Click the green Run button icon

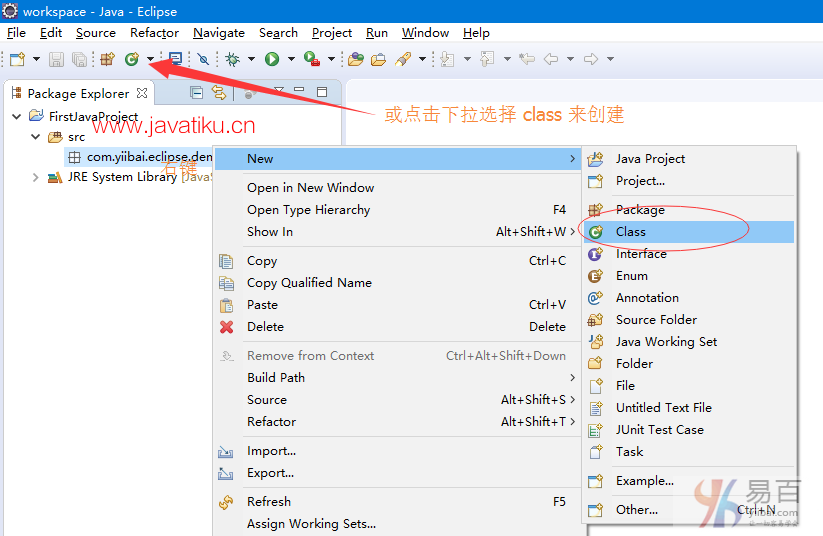point(272,59)
